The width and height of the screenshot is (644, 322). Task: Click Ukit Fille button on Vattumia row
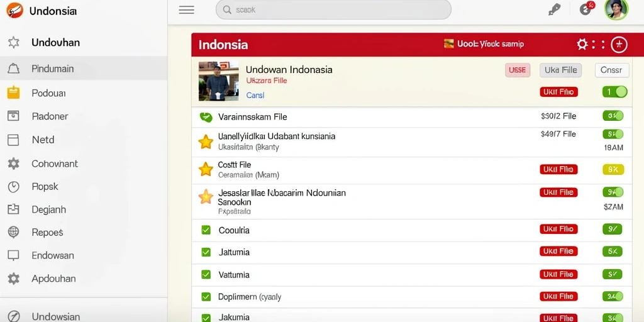click(x=558, y=274)
